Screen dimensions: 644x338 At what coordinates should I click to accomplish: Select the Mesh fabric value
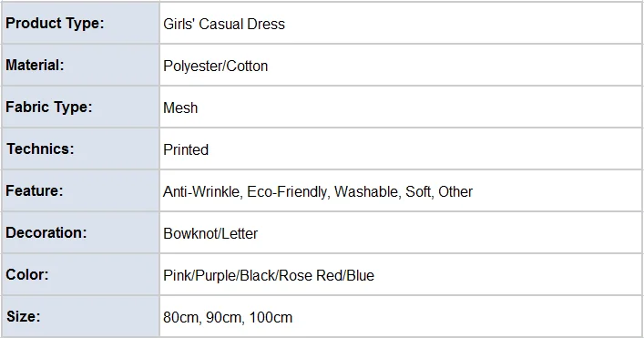180,108
